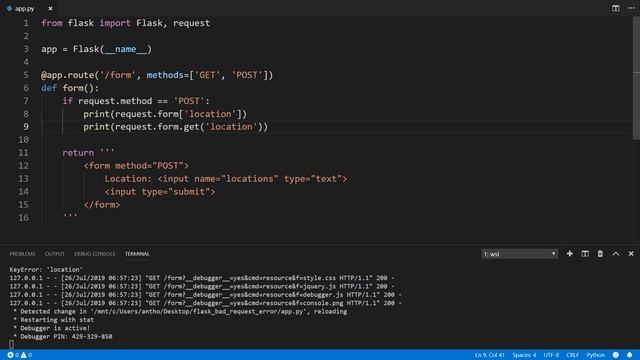640x360 pixels.
Task: Click "if request.method == 'POST':" line
Action: tap(136, 101)
